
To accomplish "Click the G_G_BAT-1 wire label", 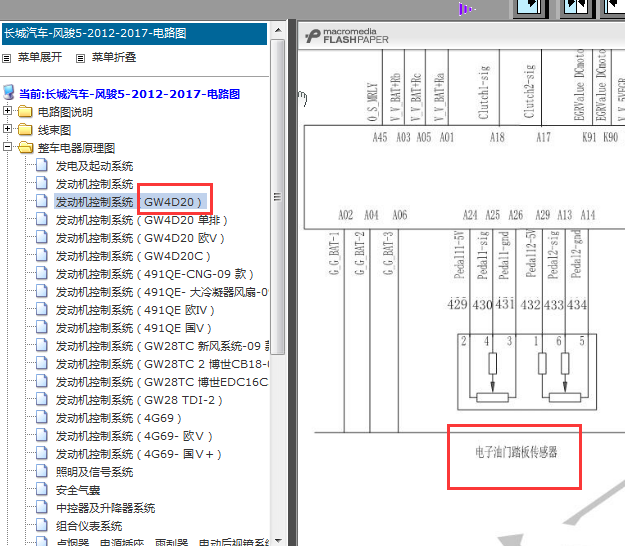I will click(x=334, y=253).
